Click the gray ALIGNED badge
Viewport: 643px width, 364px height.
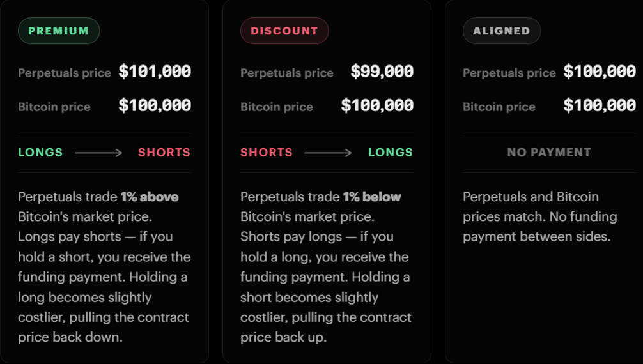pos(502,31)
